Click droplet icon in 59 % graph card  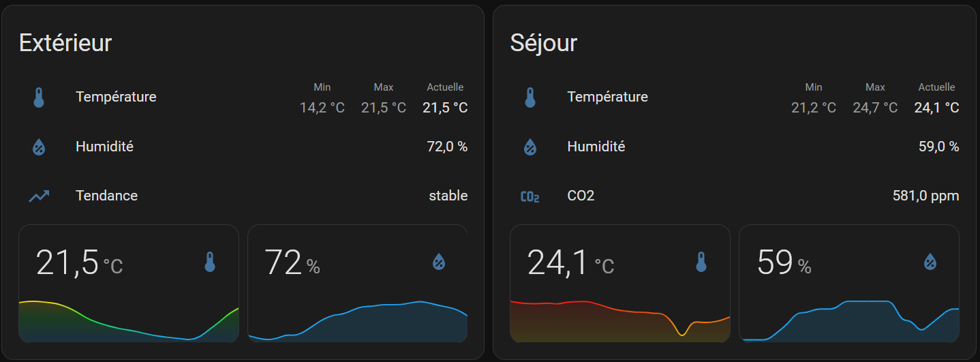[x=930, y=262]
